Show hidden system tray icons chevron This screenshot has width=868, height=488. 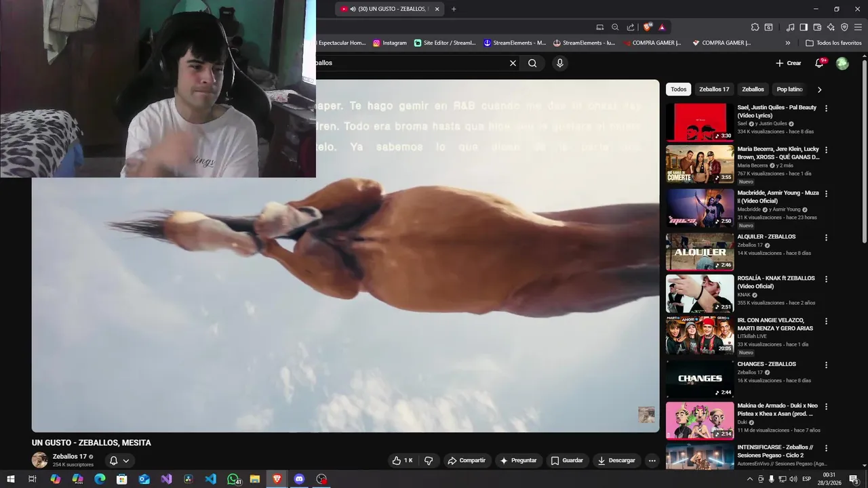(x=749, y=479)
